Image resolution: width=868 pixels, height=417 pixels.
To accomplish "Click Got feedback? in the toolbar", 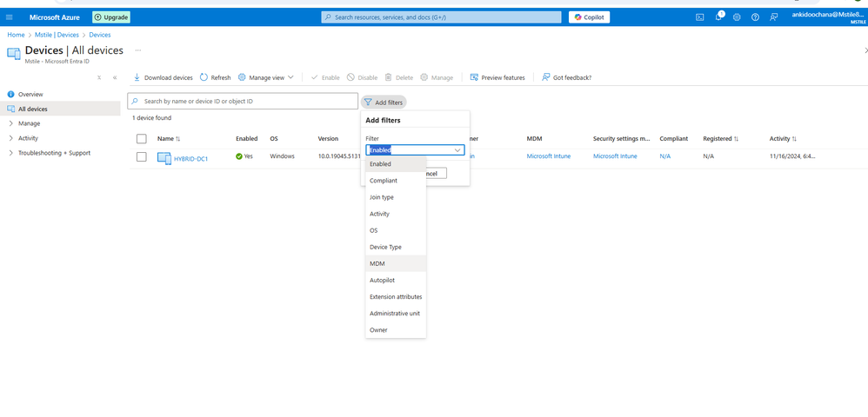I will pos(566,77).
